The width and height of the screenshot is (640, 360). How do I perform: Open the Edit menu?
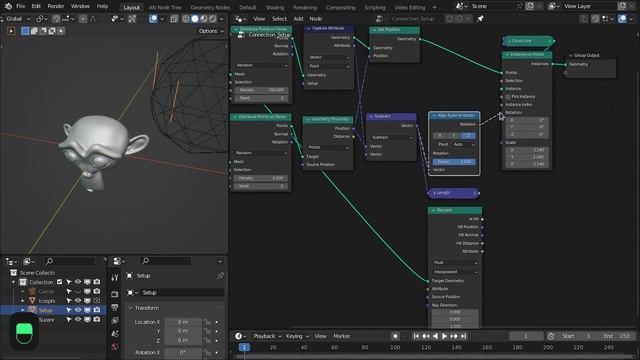pos(36,6)
